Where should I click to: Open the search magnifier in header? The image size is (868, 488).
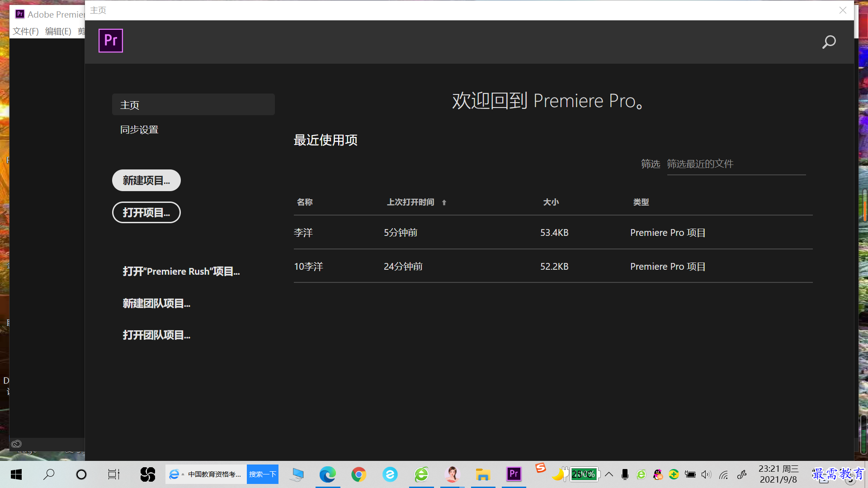pos(829,42)
